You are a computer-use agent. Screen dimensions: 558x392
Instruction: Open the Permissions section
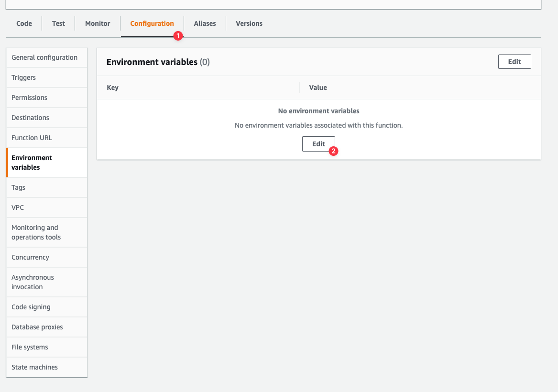pos(46,98)
